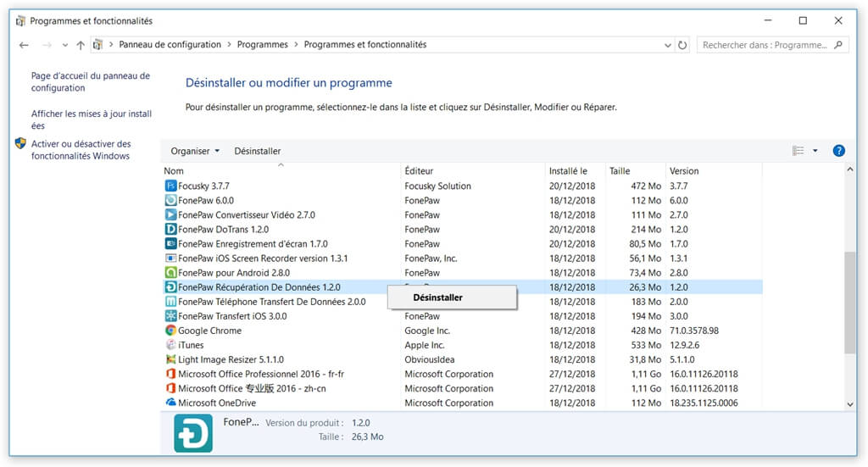Screen dimensions: 868x467
Task: Navigate to Panneau de configuration breadcrumb
Action: pos(170,45)
